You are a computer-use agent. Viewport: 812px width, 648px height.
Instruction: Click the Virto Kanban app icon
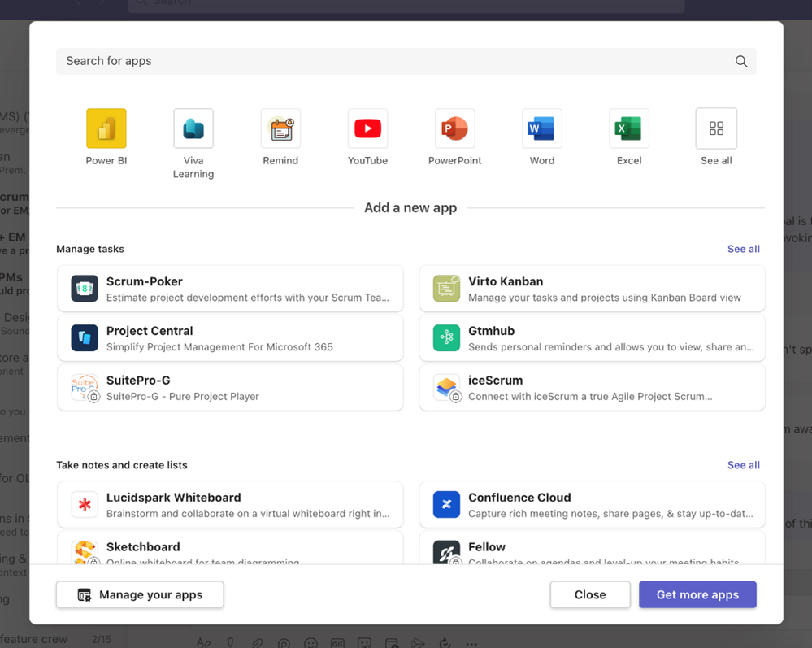(446, 289)
